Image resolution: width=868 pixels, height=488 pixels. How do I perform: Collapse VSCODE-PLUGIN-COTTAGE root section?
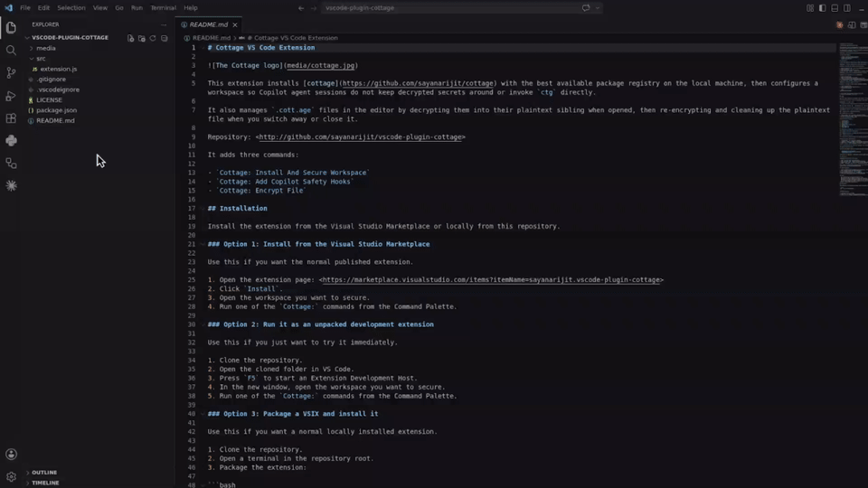pos(27,38)
